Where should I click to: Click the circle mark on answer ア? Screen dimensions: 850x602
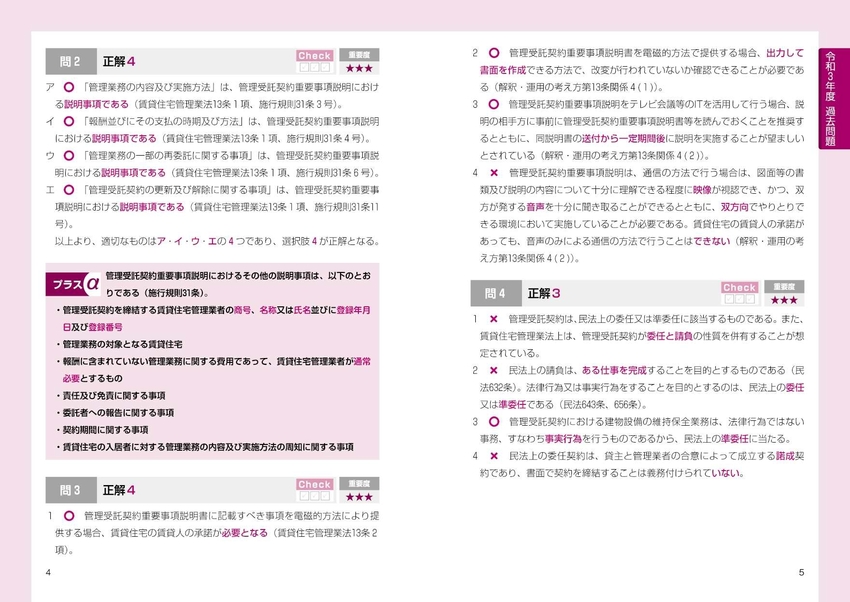coord(69,87)
